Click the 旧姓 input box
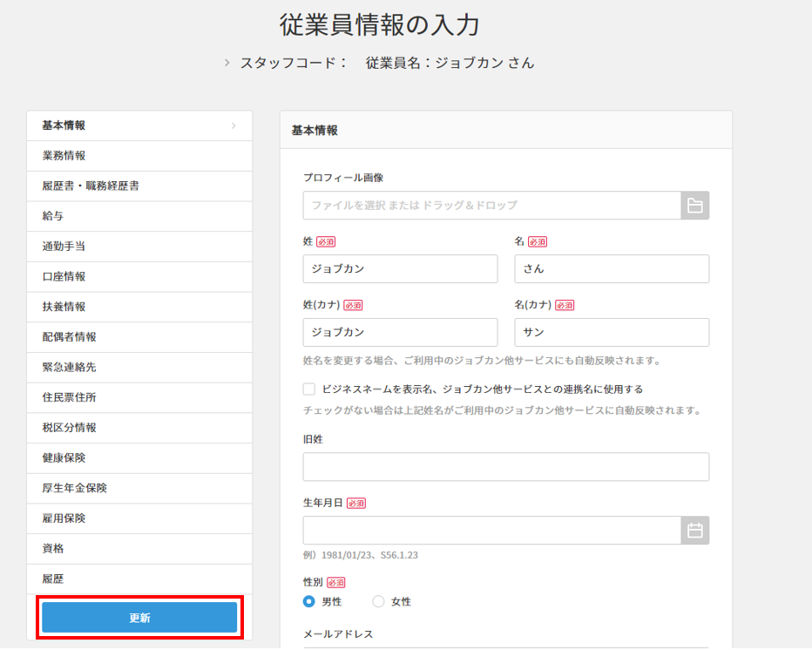The height and width of the screenshot is (650, 812). [x=505, y=467]
